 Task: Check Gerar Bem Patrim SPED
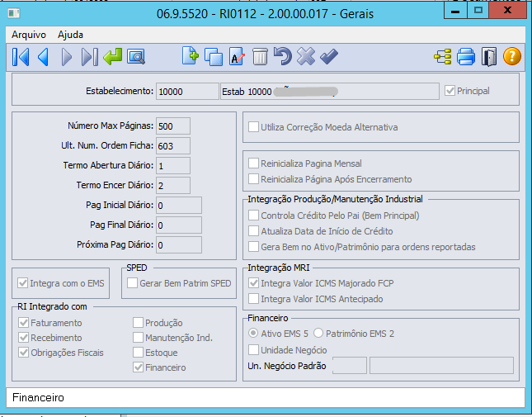132,283
